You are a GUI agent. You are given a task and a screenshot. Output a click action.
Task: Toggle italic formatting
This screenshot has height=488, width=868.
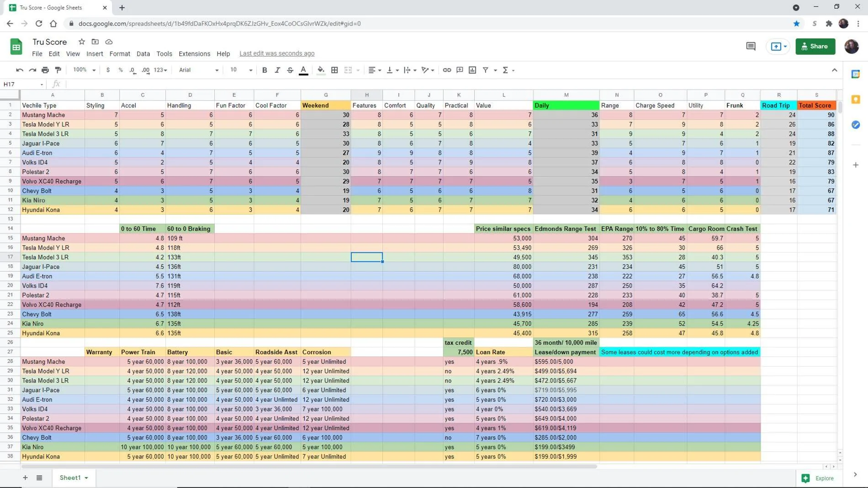pos(277,70)
